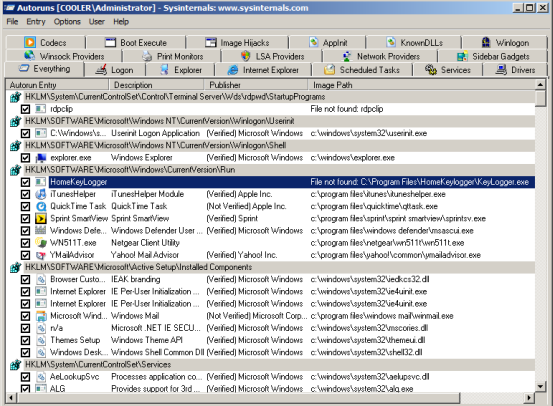Click the Browser Customizations entry icon

(x=41, y=279)
